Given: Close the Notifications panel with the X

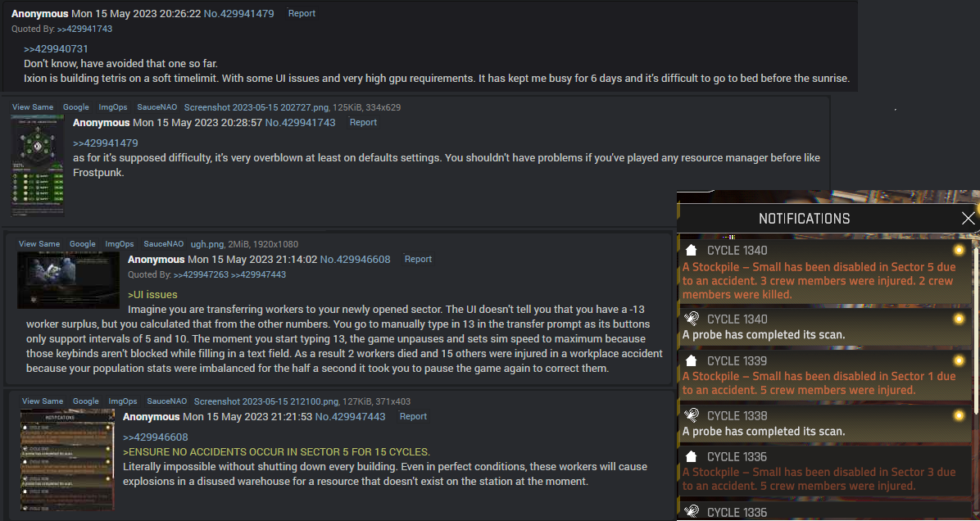Looking at the screenshot, I should (969, 218).
